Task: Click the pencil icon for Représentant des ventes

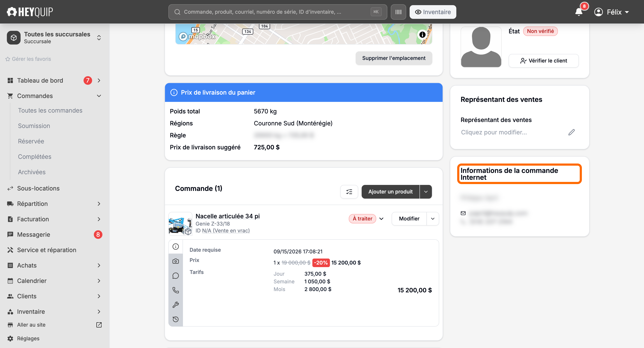Action: point(571,132)
